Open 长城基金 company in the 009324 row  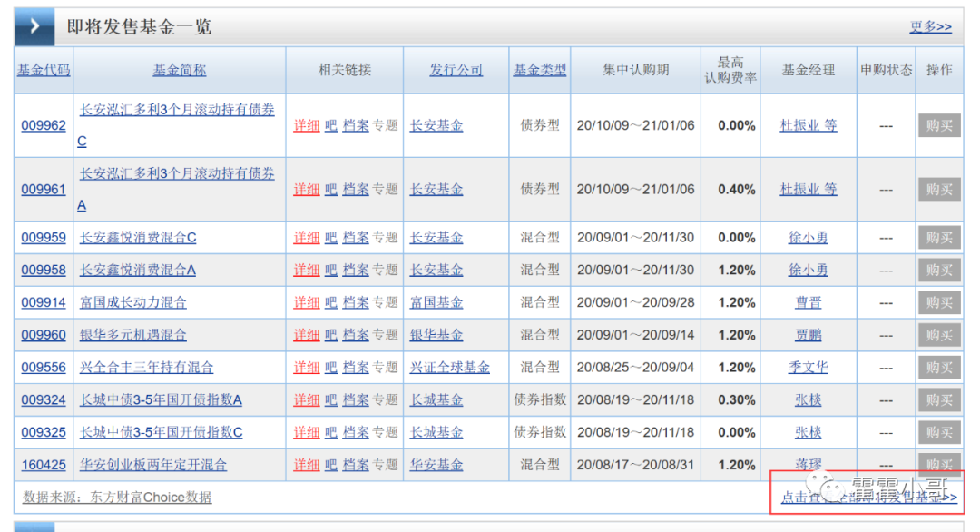pos(436,400)
